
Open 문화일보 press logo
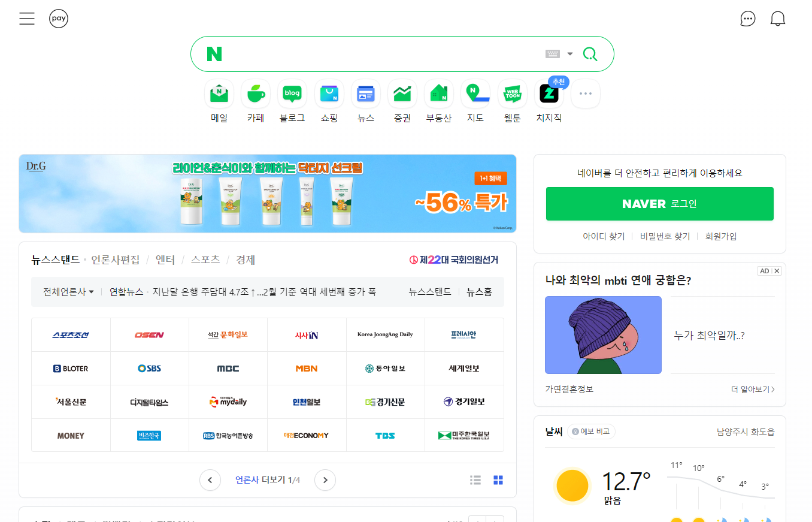coord(228,334)
